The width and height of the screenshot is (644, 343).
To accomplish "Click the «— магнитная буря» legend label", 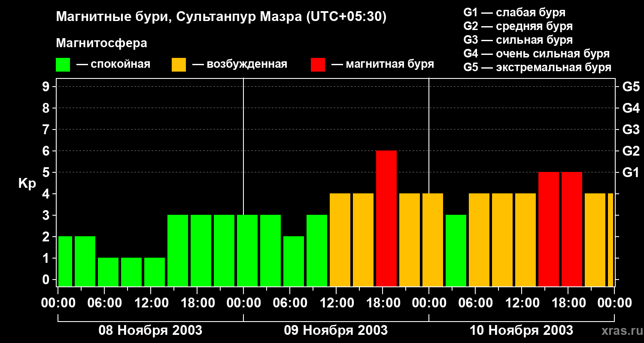I will coord(383,65).
